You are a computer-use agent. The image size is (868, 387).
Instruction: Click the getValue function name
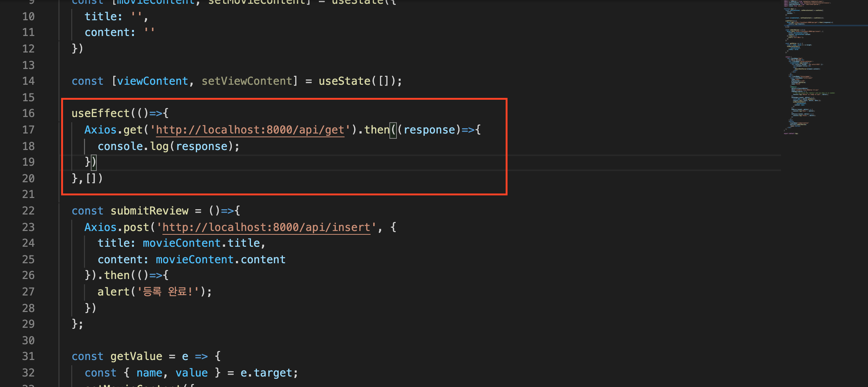(136, 356)
